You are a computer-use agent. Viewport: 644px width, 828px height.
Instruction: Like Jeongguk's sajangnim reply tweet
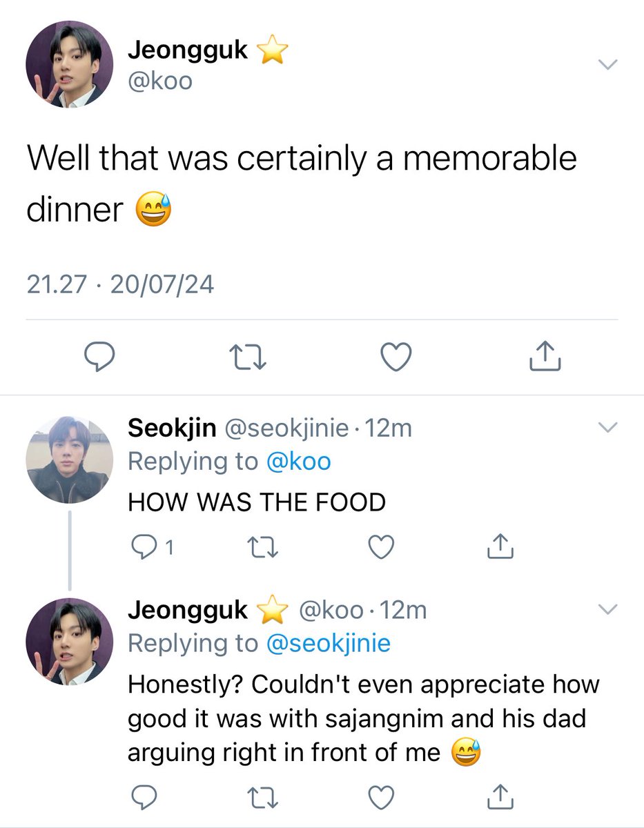click(380, 798)
